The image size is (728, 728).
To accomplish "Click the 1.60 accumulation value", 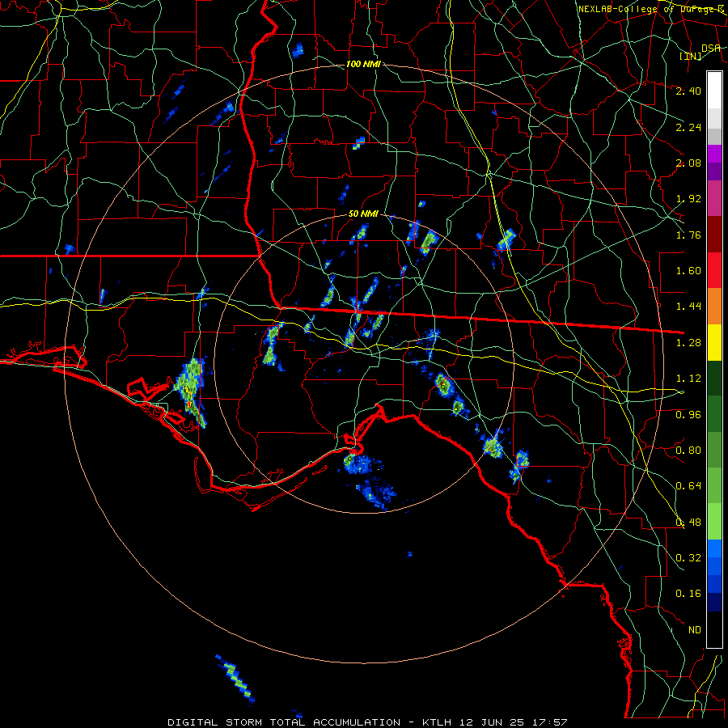I will click(x=688, y=271).
